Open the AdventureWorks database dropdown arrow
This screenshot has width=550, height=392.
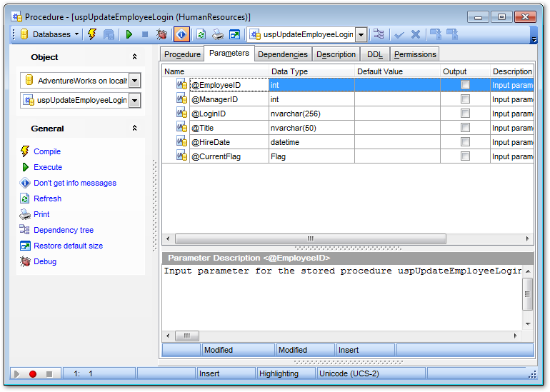[x=135, y=81]
